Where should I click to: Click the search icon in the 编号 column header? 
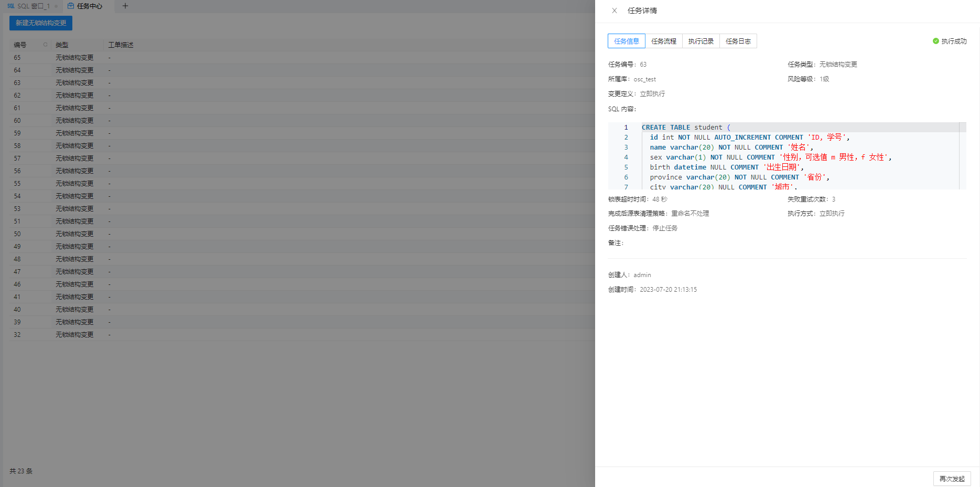click(x=45, y=45)
